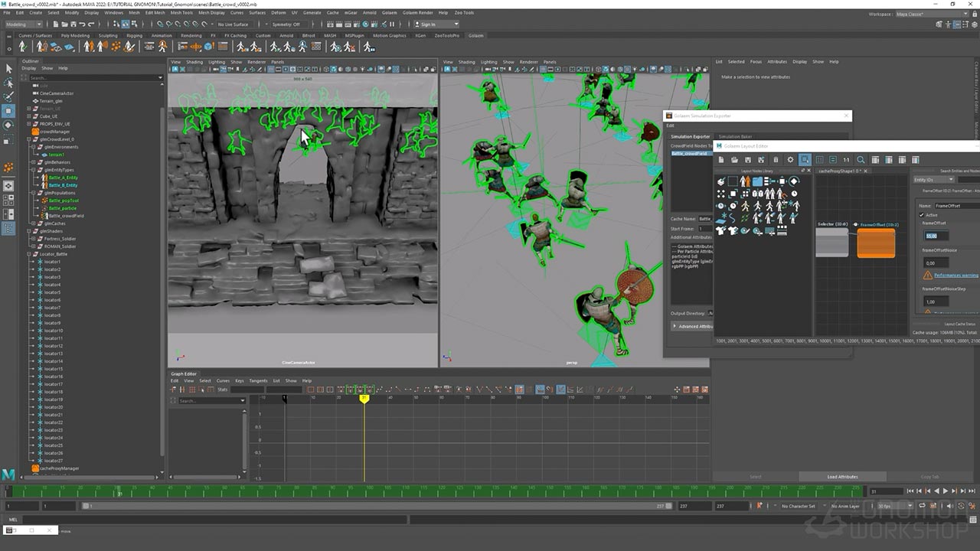
Task: Open the Modeling menu set dropdown
Action: pyautogui.click(x=24, y=24)
